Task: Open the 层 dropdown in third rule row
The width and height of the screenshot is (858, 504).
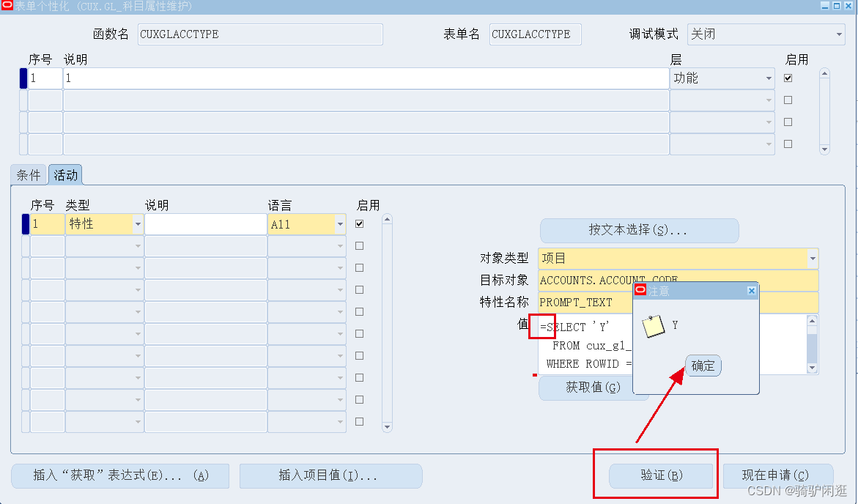Action: point(769,122)
